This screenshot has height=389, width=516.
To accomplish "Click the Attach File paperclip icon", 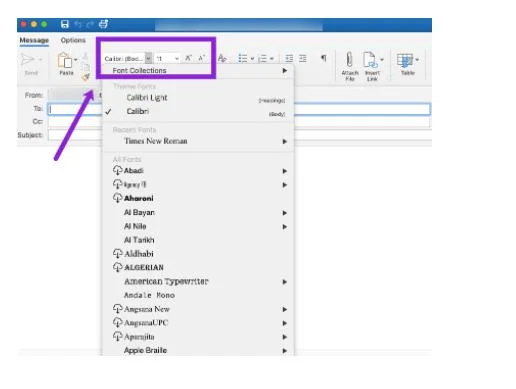I will [349, 60].
